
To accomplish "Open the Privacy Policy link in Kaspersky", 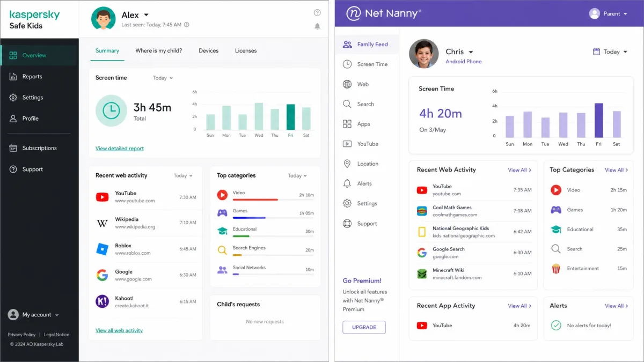I will point(21,335).
